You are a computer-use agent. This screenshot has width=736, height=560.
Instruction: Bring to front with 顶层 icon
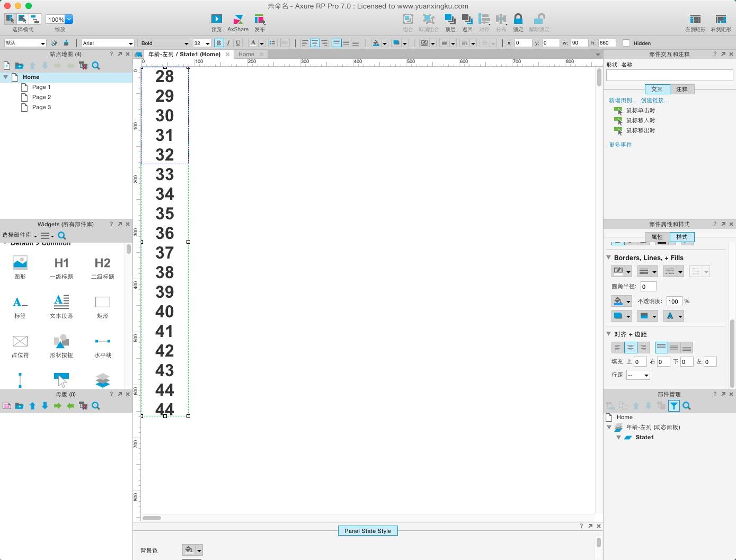click(x=450, y=20)
